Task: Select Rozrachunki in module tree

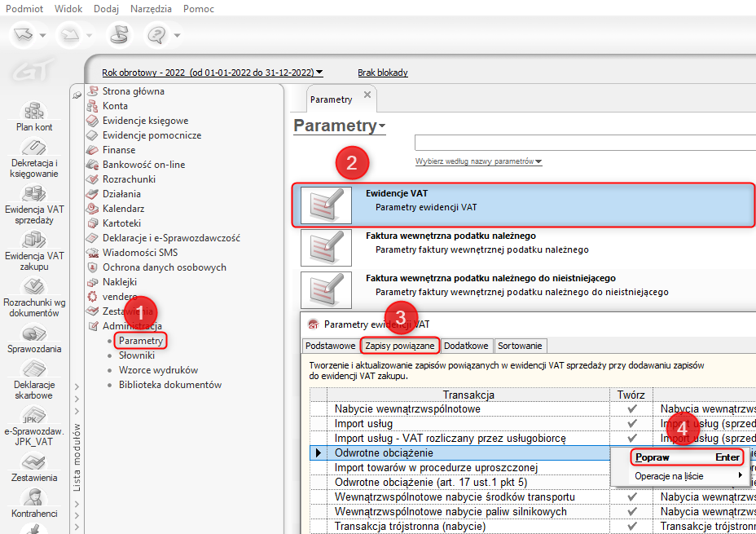Action: (129, 179)
